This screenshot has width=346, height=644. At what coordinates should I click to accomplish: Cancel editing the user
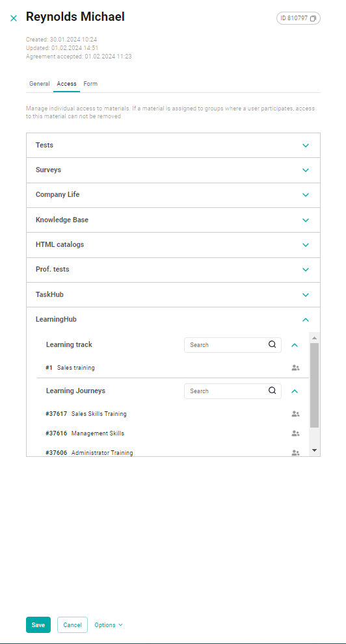coord(72,625)
